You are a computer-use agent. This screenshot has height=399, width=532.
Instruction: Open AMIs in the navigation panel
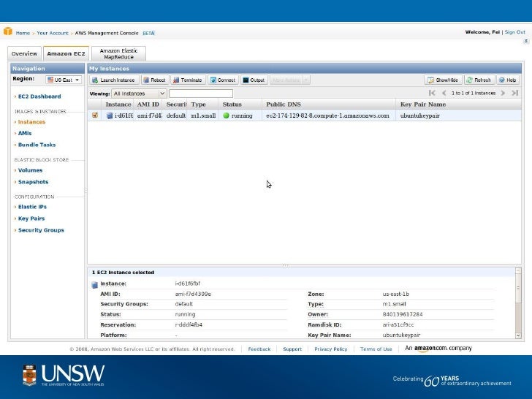[x=25, y=133]
